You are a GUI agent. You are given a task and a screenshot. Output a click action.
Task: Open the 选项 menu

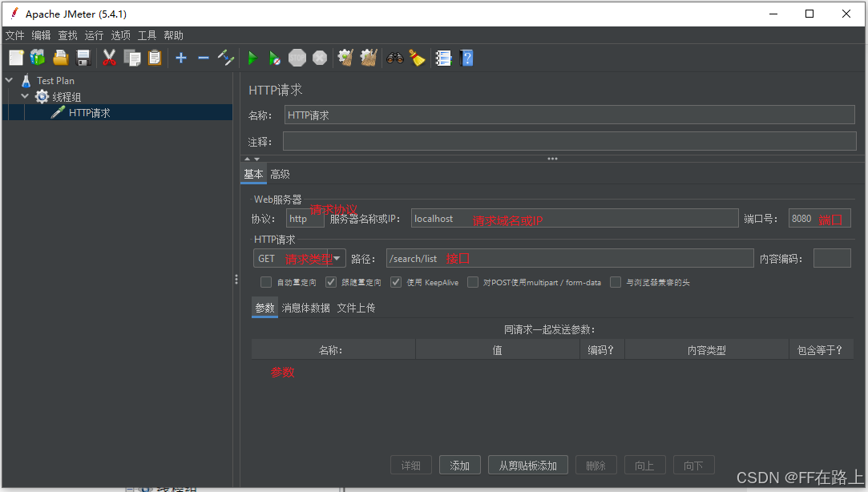pos(121,35)
